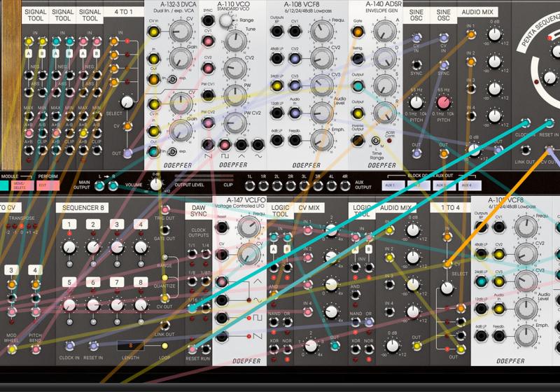Click the CLOCK IN jack on Sequencer 8
560x392 pixels.
(69, 346)
